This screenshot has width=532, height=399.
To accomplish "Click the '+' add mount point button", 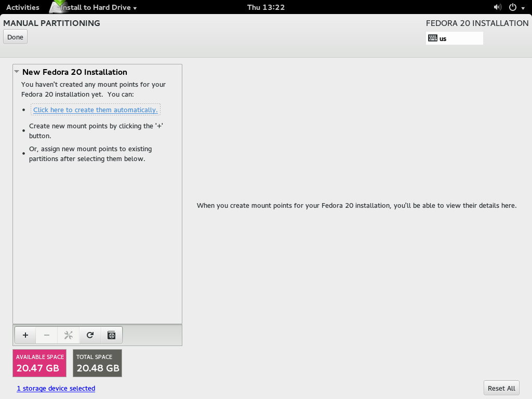I will pyautogui.click(x=25, y=335).
